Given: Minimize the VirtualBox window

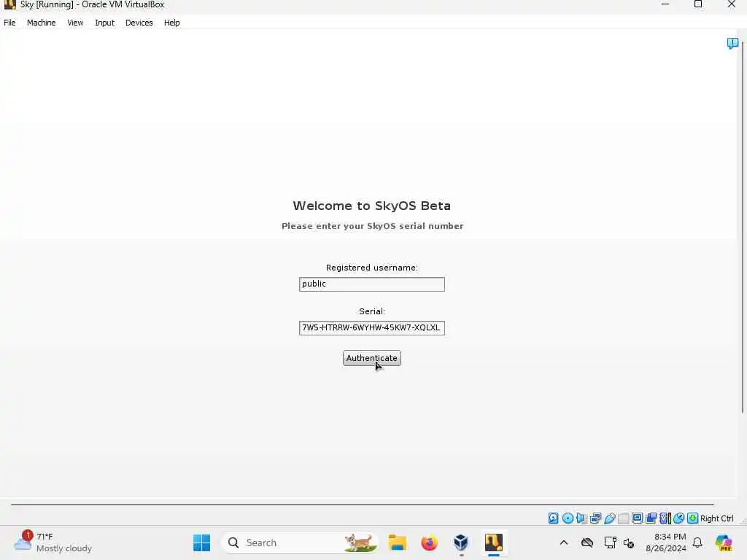Looking at the screenshot, I should [665, 4].
